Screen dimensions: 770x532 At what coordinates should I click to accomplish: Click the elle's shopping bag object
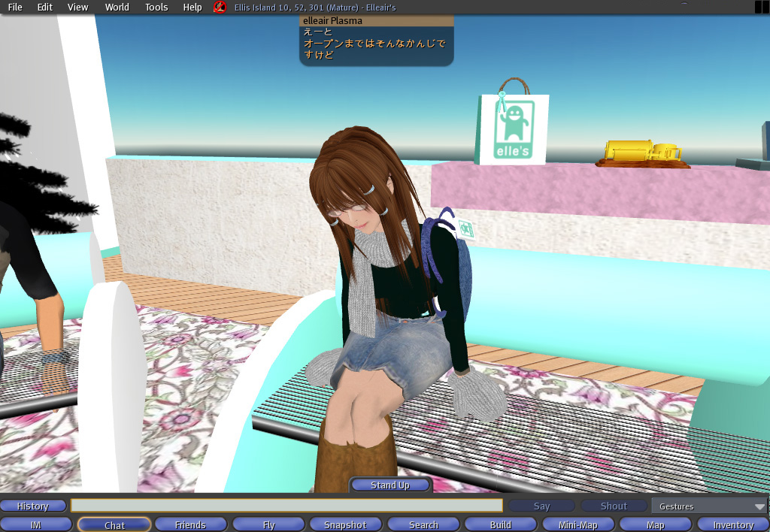pyautogui.click(x=511, y=122)
